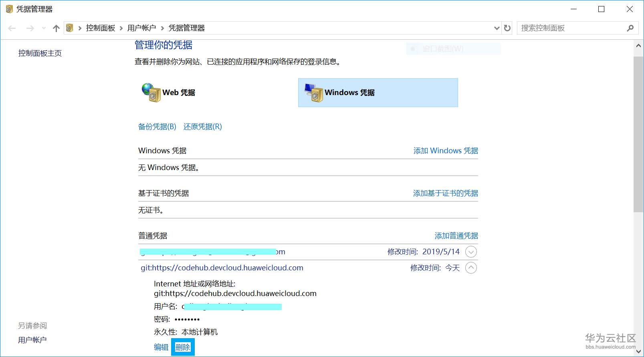644x357 pixels.
Task: Click the Credential Manager title bar icon
Action: pos(9,9)
